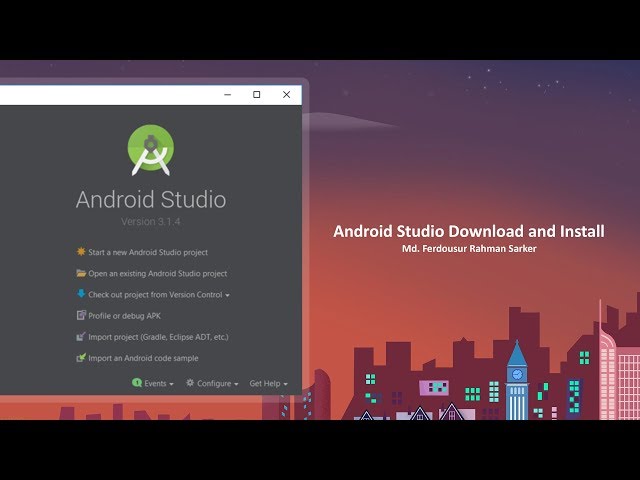Click the Android Studio Download and Install heading
Image resolution: width=640 pixels, height=480 pixels.
tap(469, 231)
